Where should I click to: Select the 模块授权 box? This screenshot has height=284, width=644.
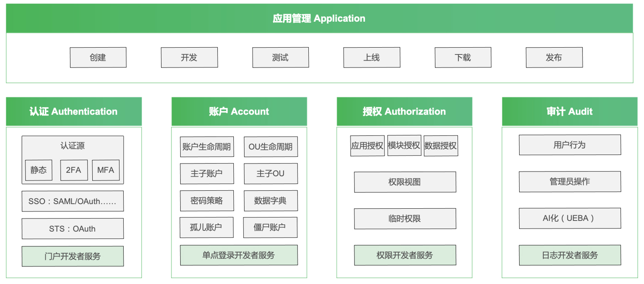(404, 146)
